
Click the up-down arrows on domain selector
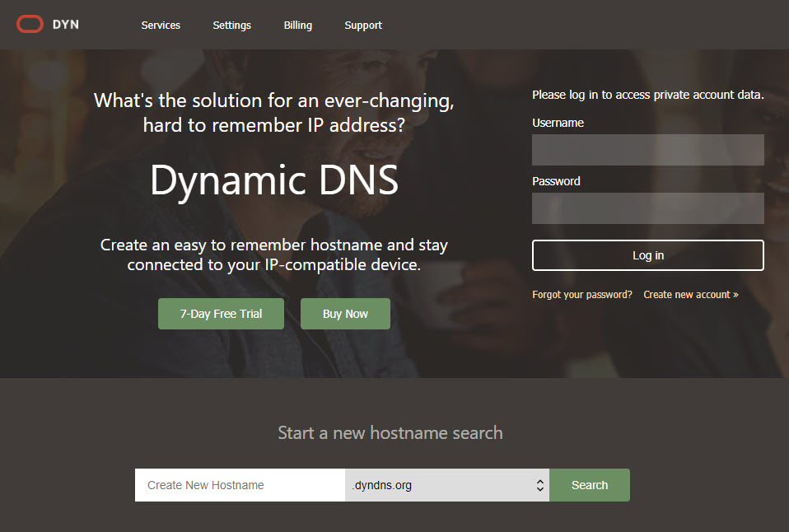[x=539, y=485]
